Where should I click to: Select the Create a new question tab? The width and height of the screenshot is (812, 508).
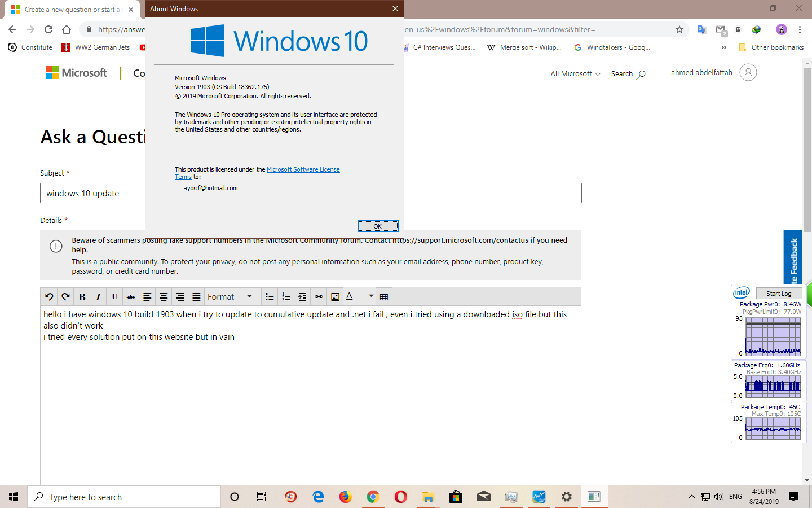point(72,10)
